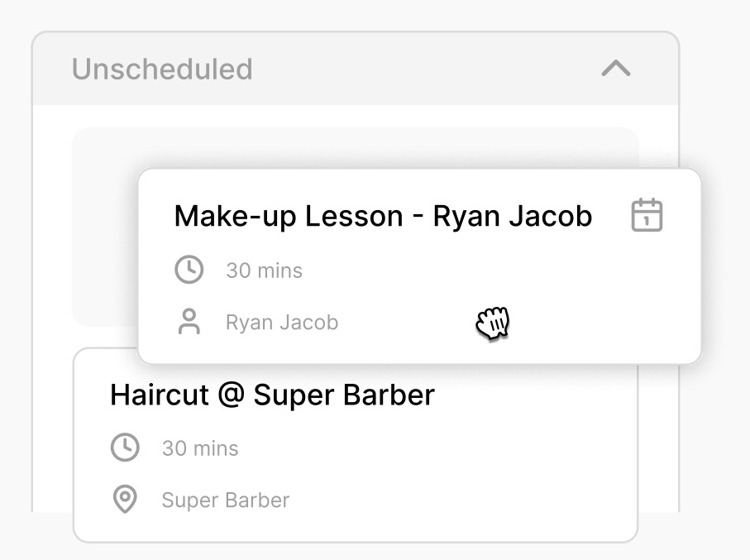Click the location pin icon near Super Barber
Screen dimensions: 750x560
(126, 499)
